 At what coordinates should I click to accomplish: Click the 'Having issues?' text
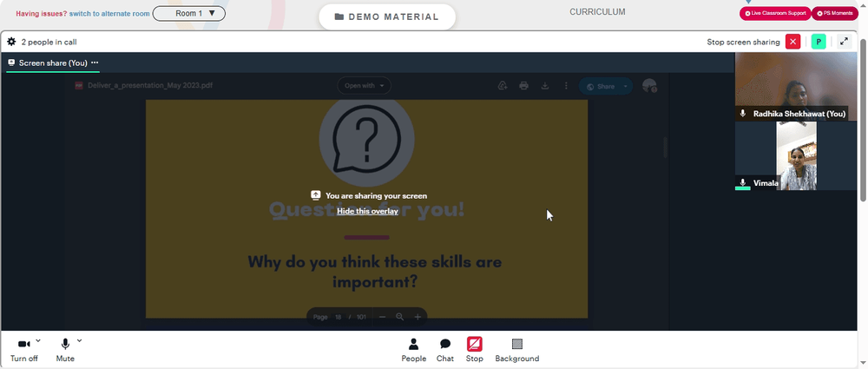42,13
